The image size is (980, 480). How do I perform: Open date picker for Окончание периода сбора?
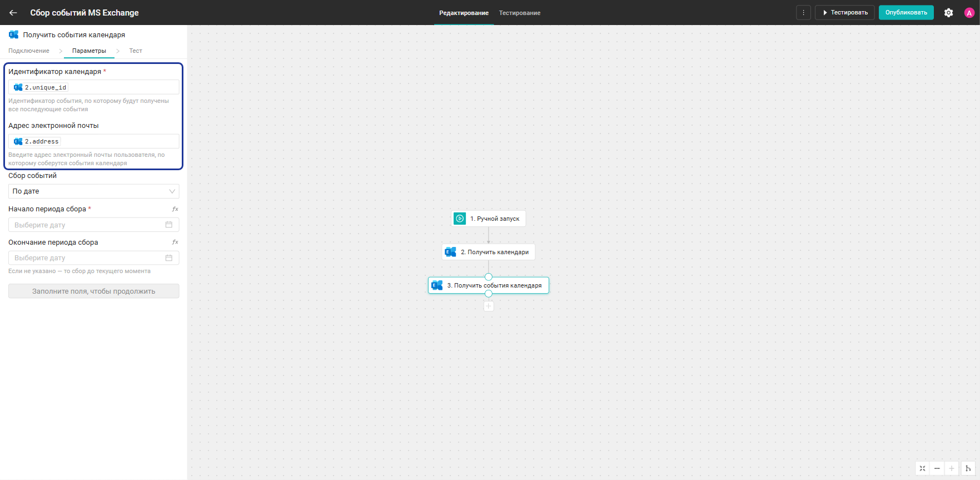tap(94, 258)
